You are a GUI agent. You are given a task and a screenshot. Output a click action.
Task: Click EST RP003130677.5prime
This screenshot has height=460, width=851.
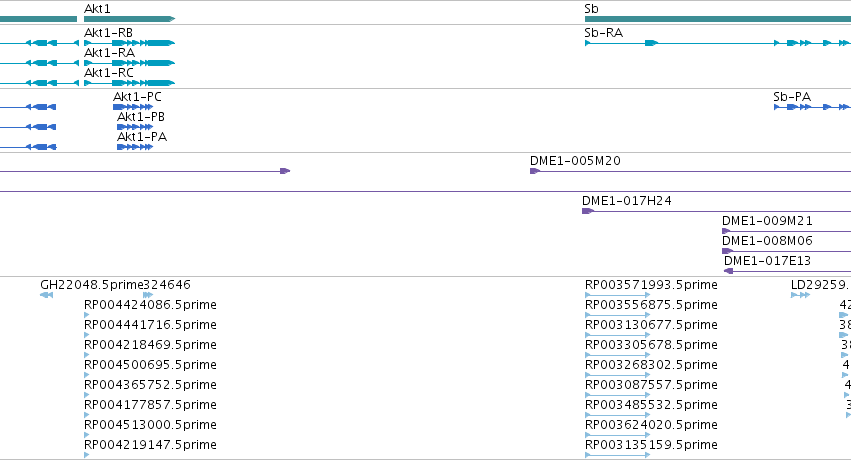(x=651, y=325)
